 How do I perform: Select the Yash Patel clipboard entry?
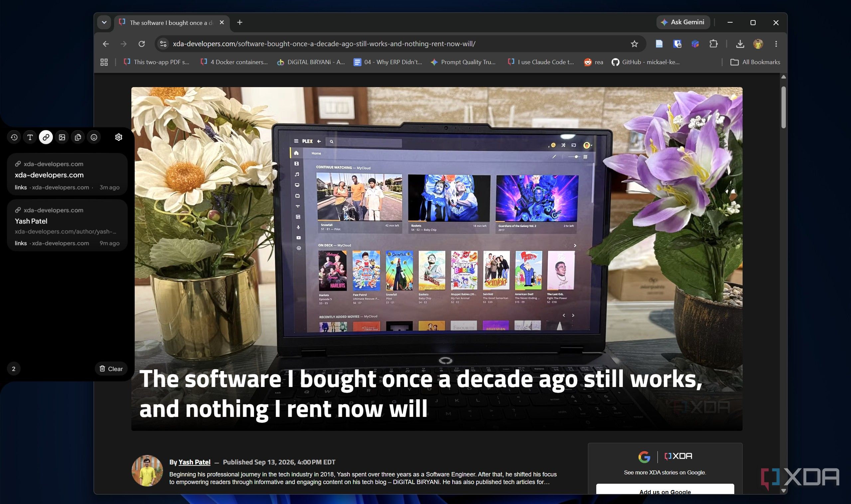point(67,225)
